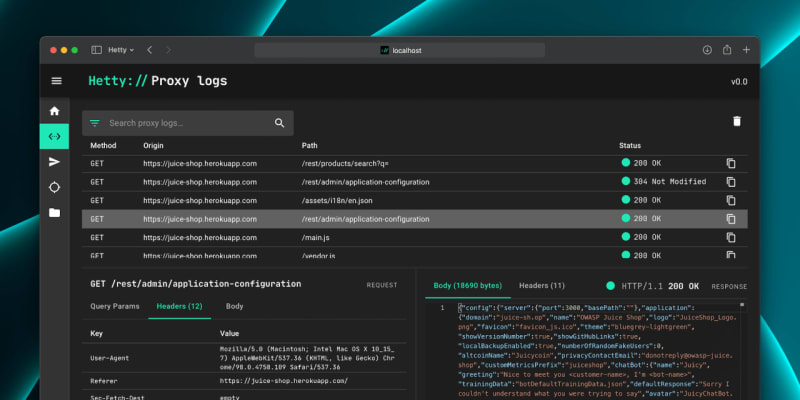The width and height of the screenshot is (800, 400).
Task: Open the Sender arrow icon
Action: [x=54, y=161]
